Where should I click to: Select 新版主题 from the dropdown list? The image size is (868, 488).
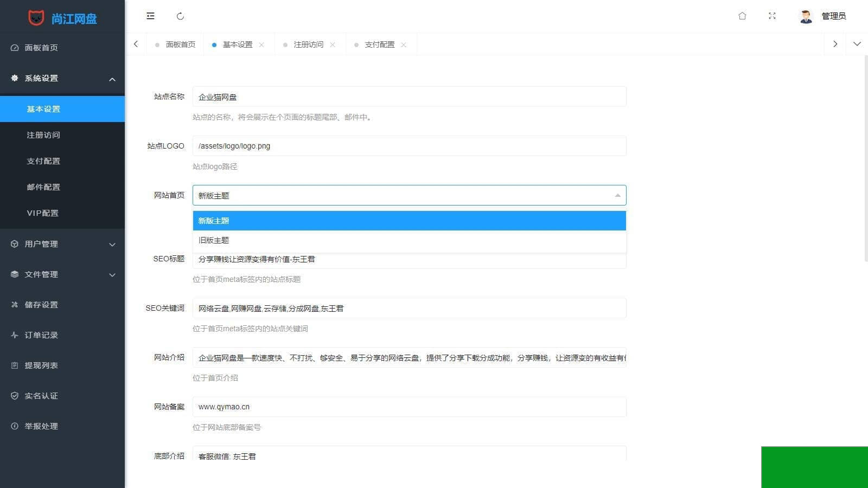point(410,221)
